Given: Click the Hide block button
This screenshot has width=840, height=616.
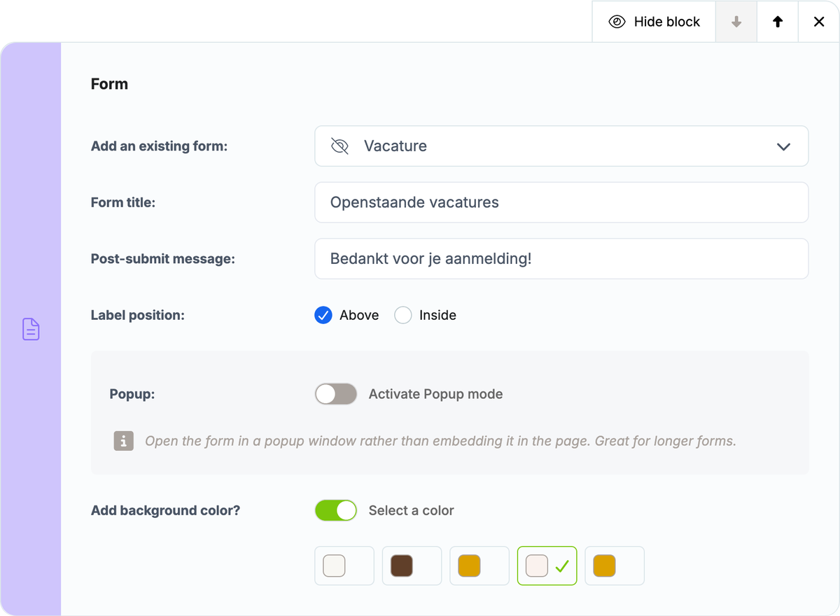Looking at the screenshot, I should [x=654, y=22].
